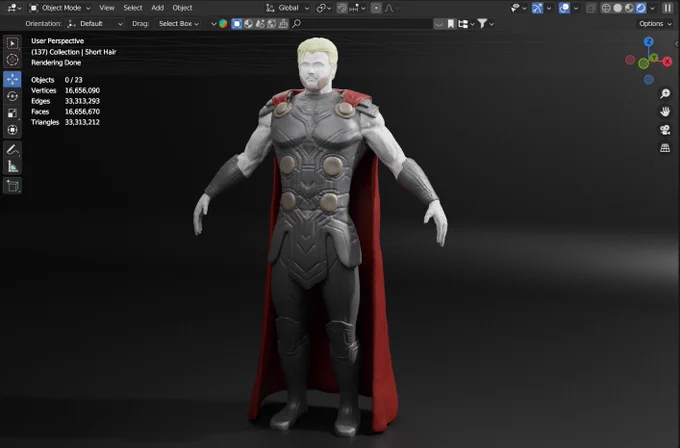The image size is (680, 448).
Task: Switch to rendered shading
Action: click(x=641, y=8)
